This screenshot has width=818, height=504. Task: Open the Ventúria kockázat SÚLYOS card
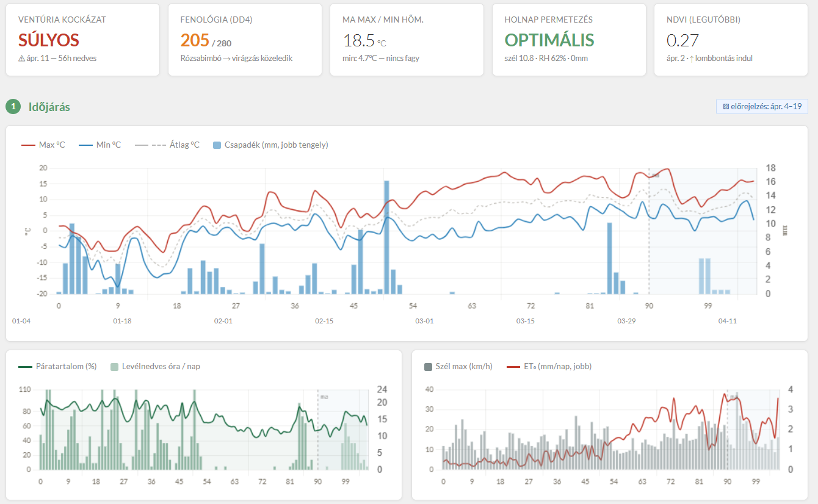coord(82,40)
